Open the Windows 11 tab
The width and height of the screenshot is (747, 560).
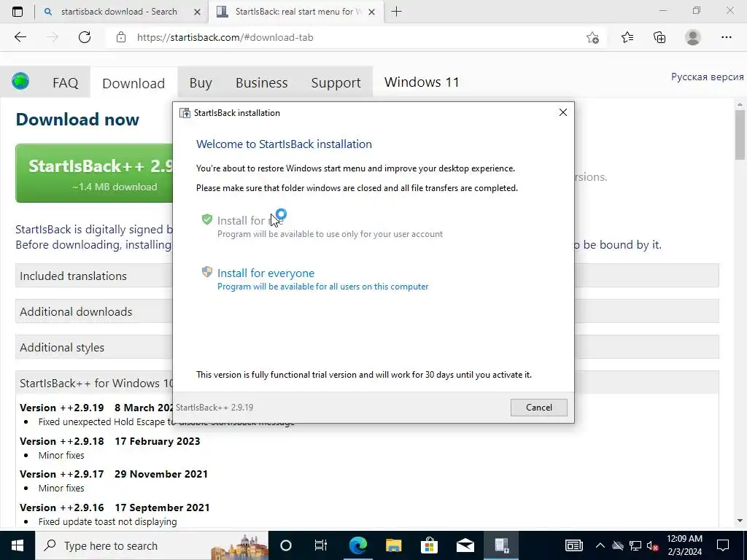point(422,82)
